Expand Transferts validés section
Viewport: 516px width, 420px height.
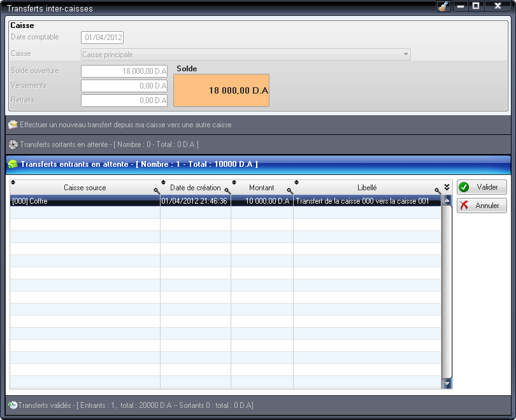point(135,405)
